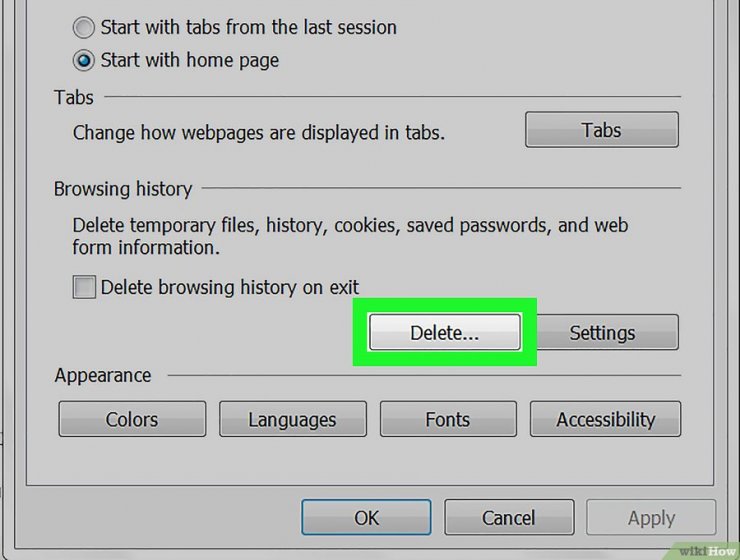Click the 'Appearance' section heading
Image resolution: width=740 pixels, height=560 pixels.
(x=103, y=376)
